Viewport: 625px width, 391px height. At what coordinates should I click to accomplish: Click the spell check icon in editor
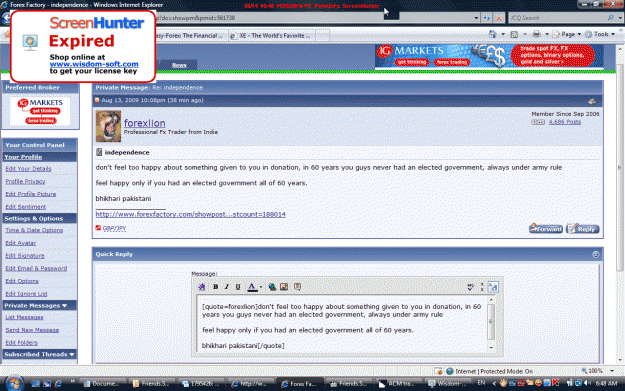(470, 287)
